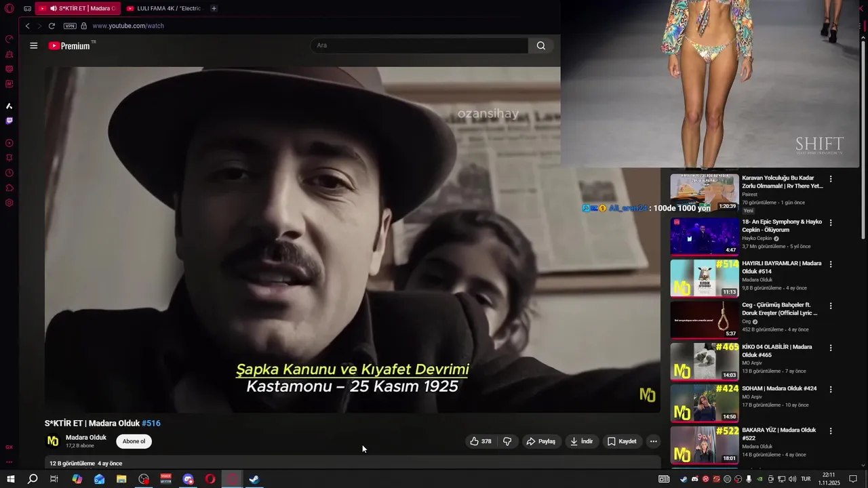Download the video with 'İndir' button
This screenshot has height=488, width=868.
[581, 441]
